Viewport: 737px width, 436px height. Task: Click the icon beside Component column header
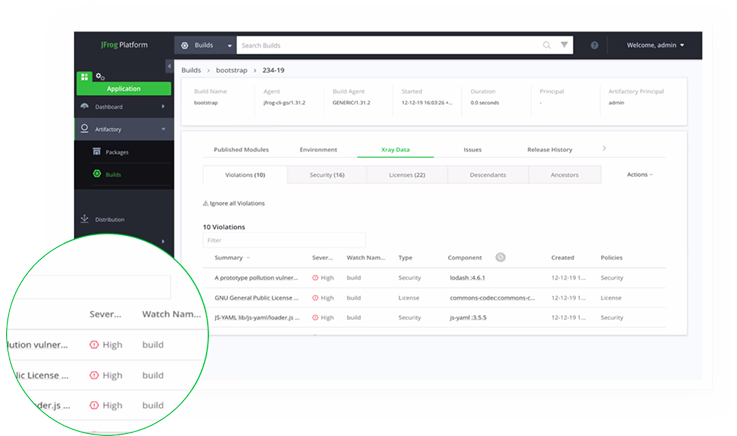pos(500,257)
